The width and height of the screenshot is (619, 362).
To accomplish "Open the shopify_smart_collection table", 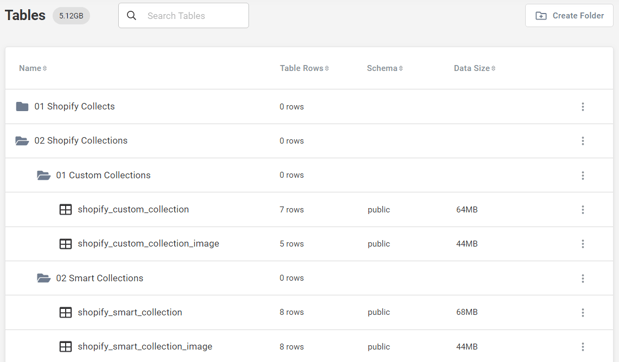I will click(130, 312).
